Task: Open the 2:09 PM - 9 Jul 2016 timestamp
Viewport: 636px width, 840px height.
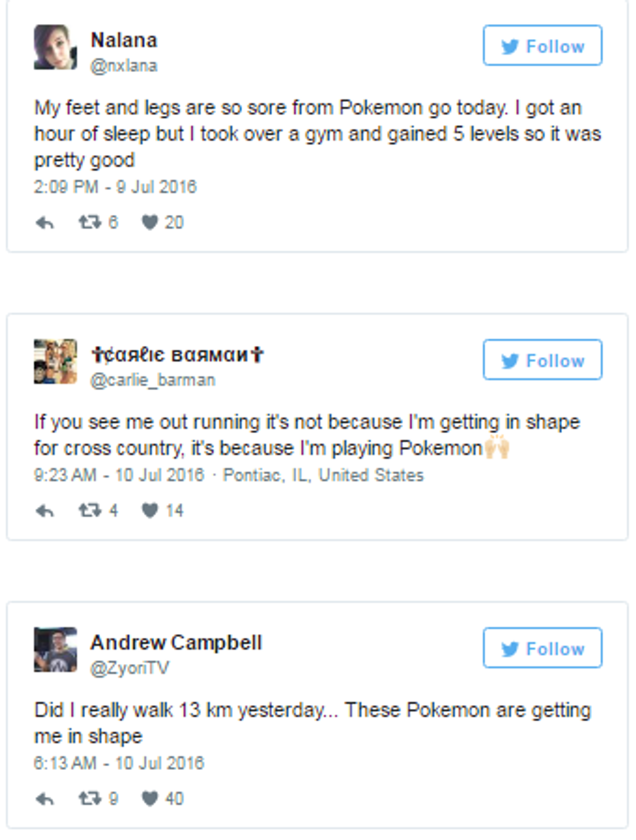Action: click(115, 188)
